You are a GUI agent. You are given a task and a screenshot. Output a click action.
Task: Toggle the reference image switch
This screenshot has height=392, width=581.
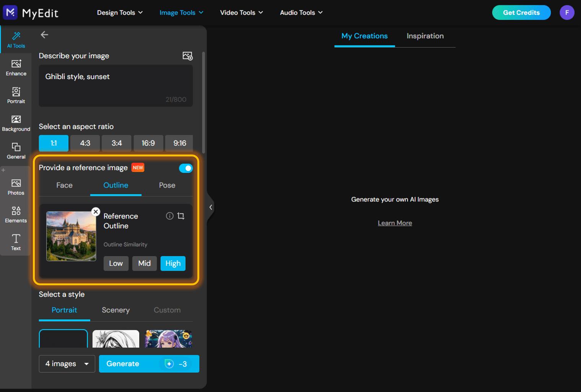tap(186, 168)
